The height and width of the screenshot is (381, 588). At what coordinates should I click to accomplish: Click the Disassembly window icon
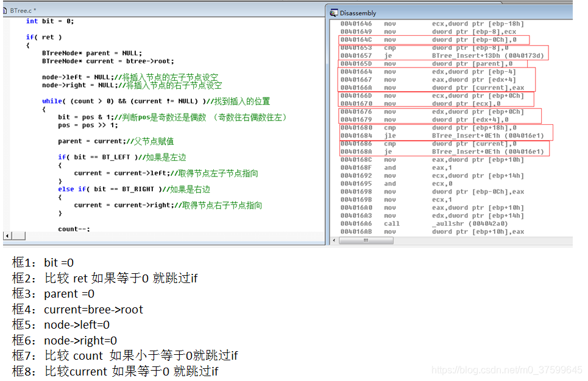click(333, 13)
